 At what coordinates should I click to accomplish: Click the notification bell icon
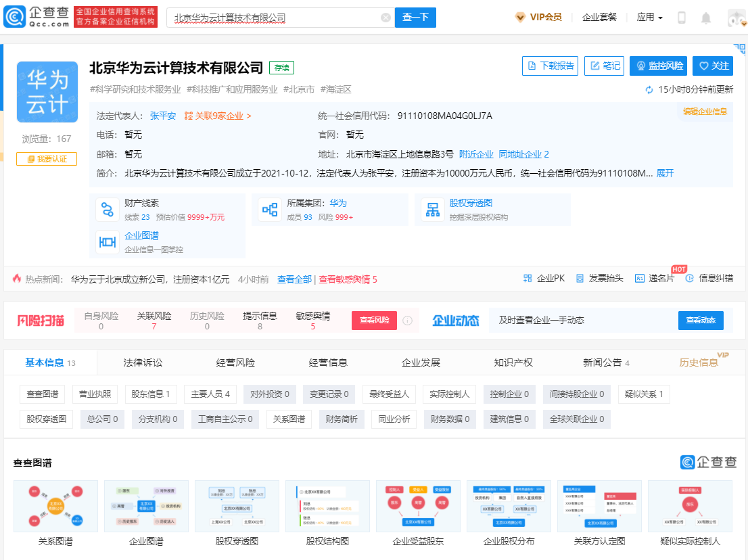705,18
